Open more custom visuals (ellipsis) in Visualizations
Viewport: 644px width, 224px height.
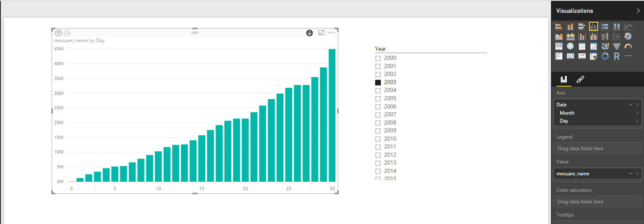tap(628, 56)
